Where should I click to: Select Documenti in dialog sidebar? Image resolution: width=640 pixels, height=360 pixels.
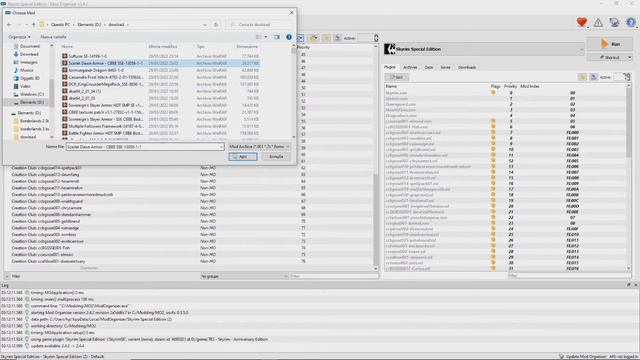click(27, 46)
